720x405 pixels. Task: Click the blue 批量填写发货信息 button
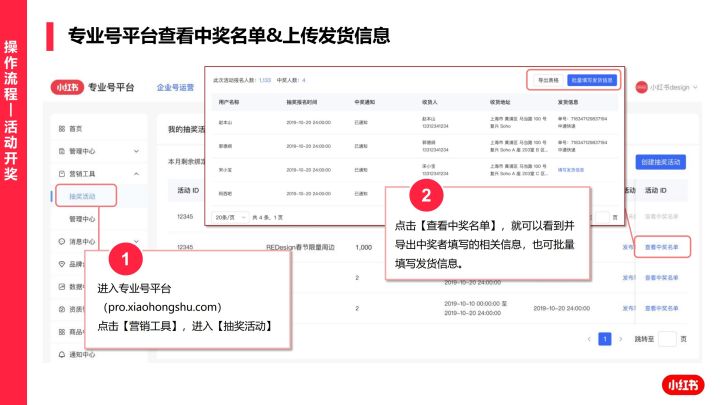592,80
